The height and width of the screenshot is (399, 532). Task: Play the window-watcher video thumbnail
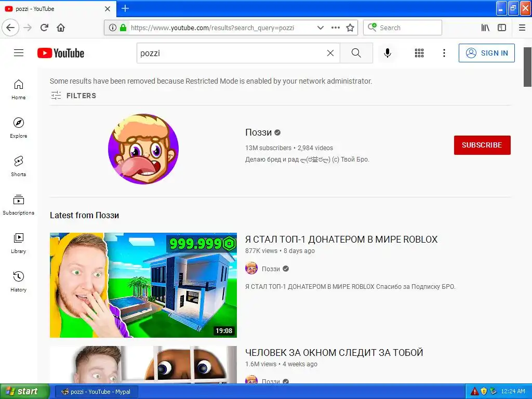(x=143, y=365)
